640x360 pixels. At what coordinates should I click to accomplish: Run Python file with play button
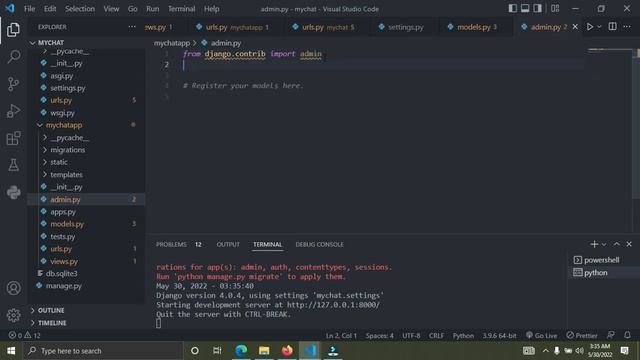pos(590,27)
